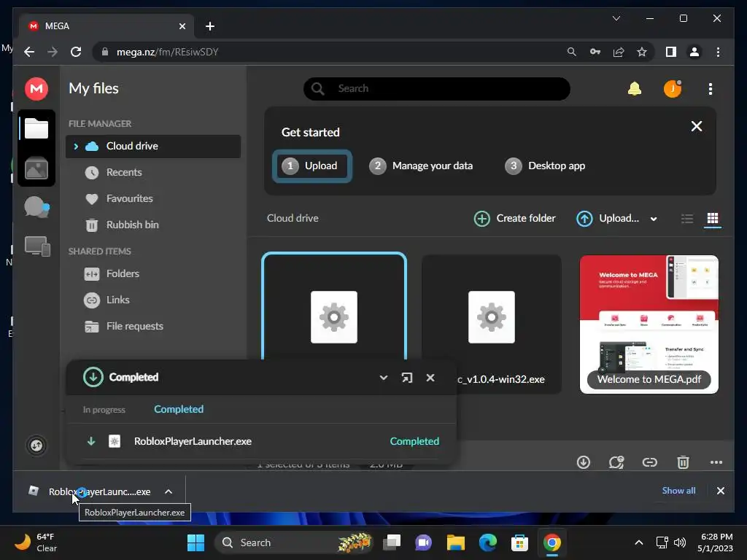
Task: Open the Windows Start menu
Action: (x=196, y=542)
